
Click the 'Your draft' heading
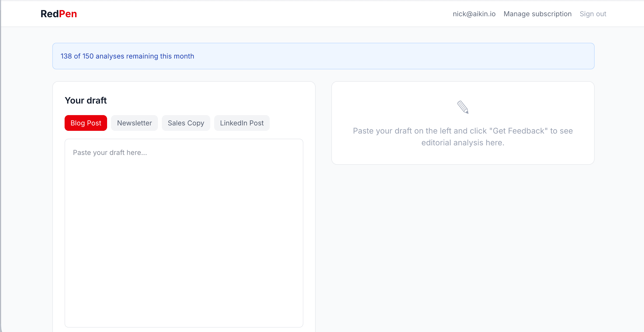coord(85,100)
